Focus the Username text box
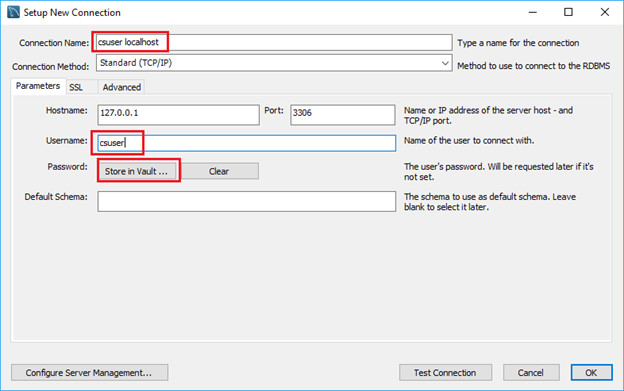Image resolution: width=624 pixels, height=391 pixels. (247, 143)
